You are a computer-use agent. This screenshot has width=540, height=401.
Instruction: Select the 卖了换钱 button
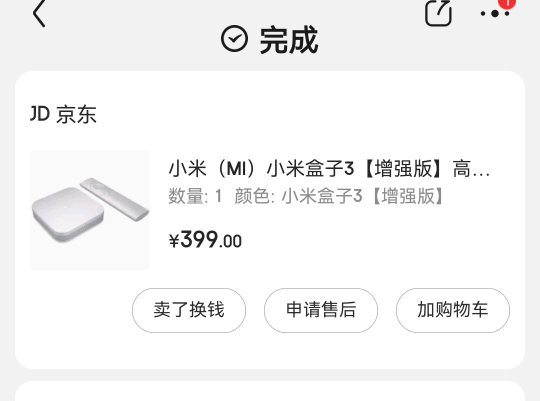189,310
